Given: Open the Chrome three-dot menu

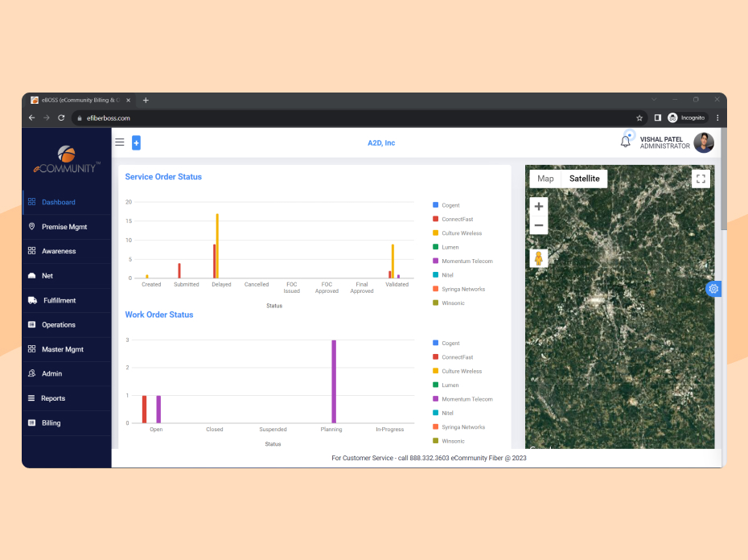Looking at the screenshot, I should (717, 118).
